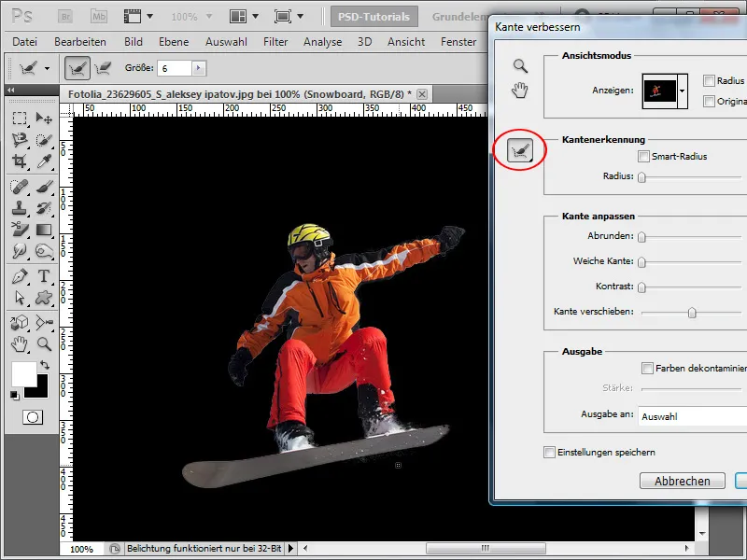Choose the Refine Radius option-bar brush
Image resolution: width=747 pixels, height=560 pixels.
click(x=78, y=68)
